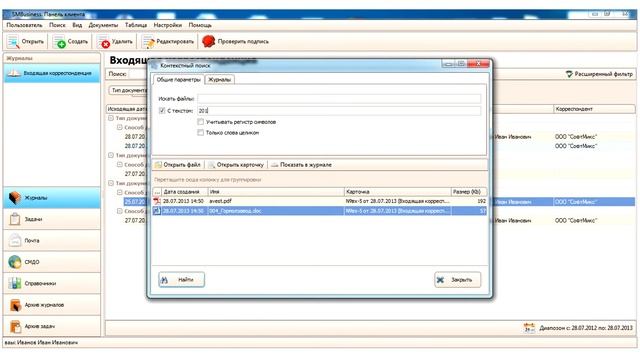The width and height of the screenshot is (640, 360).
Task: Sort by Дата создания column header
Action: click(184, 191)
